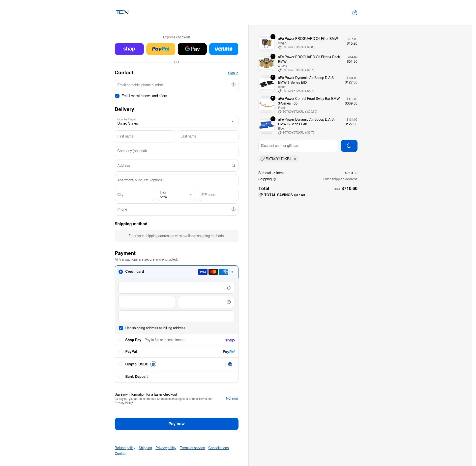The image size is (476, 466).
Task: Open the black Air Scoop E9X thumbnail
Action: click(267, 84)
